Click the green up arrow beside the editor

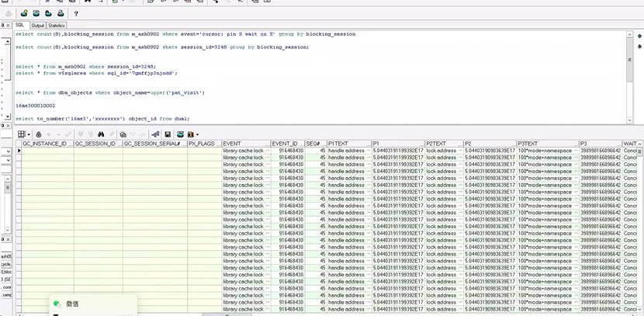click(x=639, y=36)
